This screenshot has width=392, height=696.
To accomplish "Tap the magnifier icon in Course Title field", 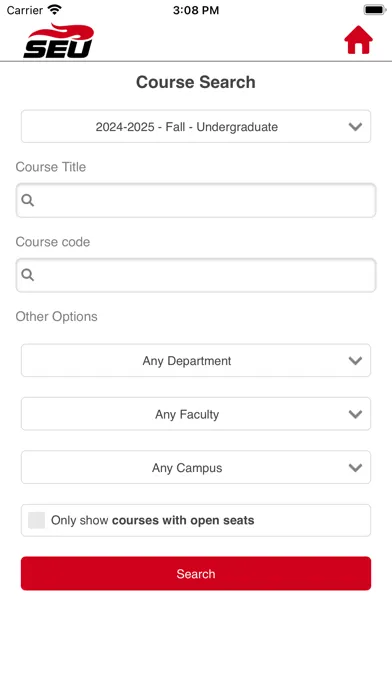I will pyautogui.click(x=28, y=200).
